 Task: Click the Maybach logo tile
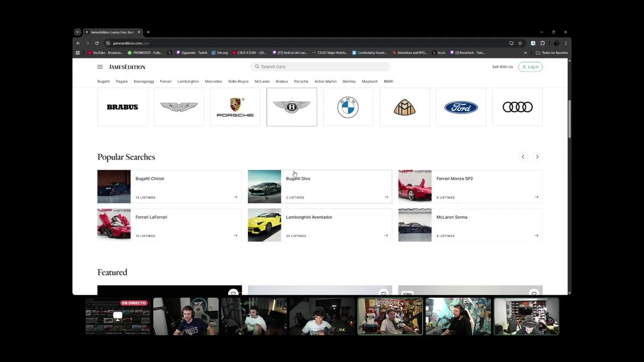pos(405,107)
